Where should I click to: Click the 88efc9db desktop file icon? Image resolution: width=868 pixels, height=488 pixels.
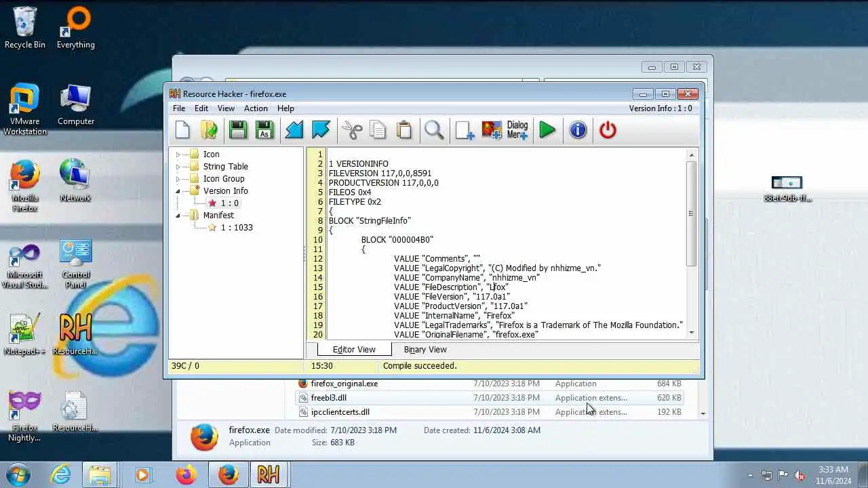tap(787, 189)
